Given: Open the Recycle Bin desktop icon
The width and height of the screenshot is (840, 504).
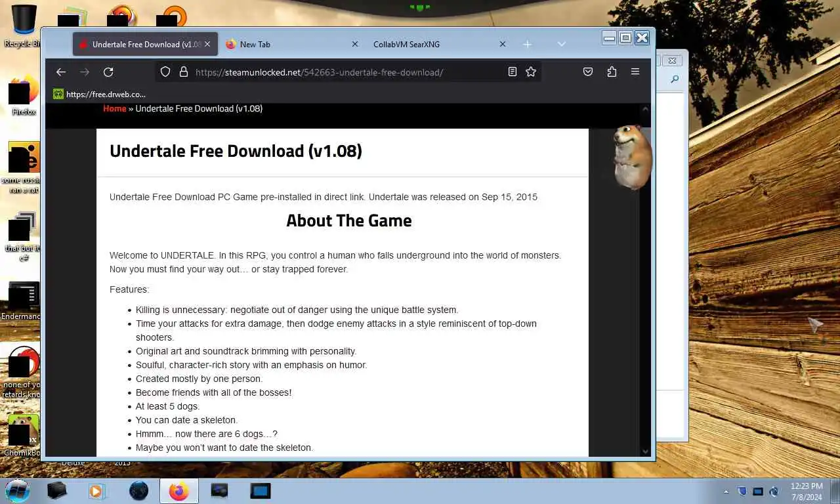Looking at the screenshot, I should pyautogui.click(x=24, y=26).
